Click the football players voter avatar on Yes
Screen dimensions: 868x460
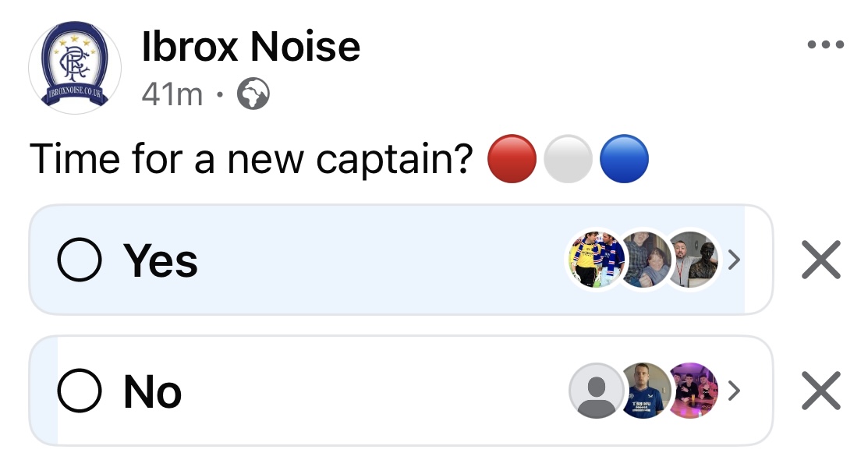click(596, 260)
